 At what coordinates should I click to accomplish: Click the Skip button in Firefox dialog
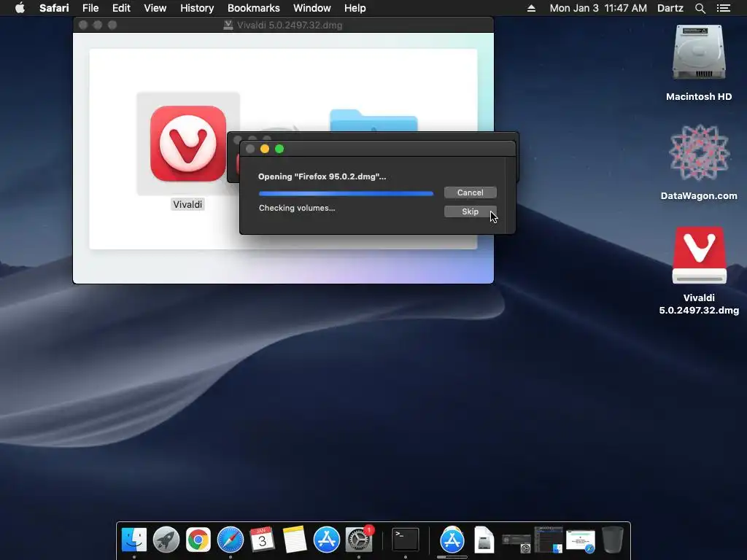point(470,211)
